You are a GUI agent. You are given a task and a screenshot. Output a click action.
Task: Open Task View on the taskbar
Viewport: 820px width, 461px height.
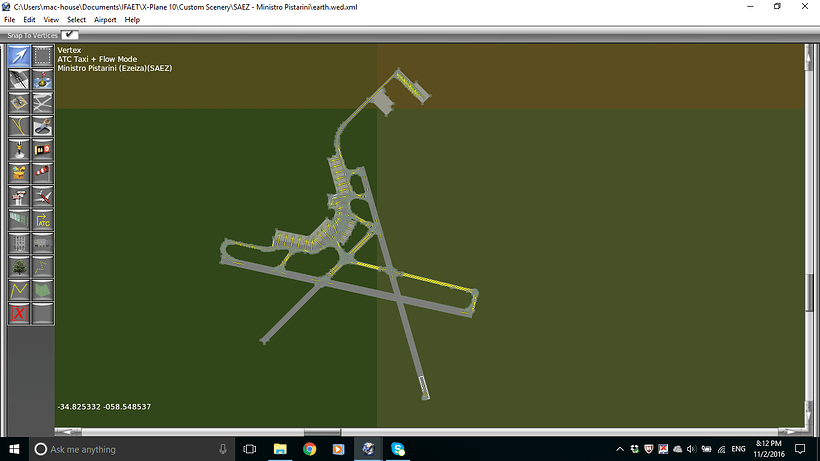click(x=250, y=449)
